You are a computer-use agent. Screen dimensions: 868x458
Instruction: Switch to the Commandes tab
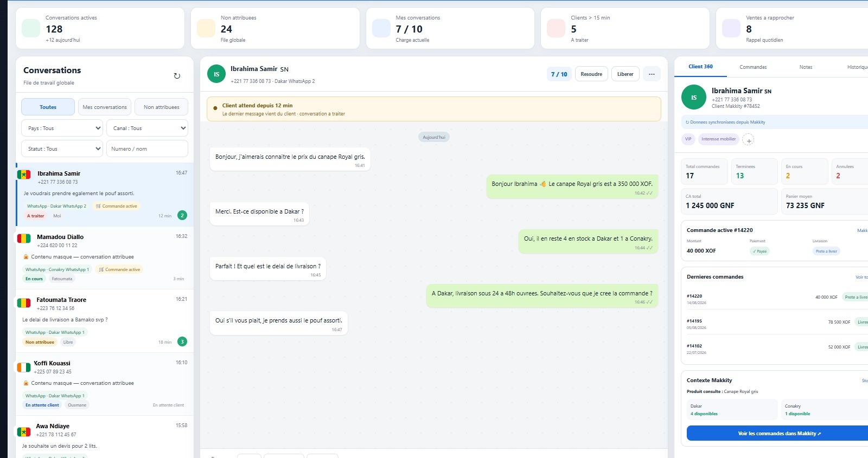753,67
